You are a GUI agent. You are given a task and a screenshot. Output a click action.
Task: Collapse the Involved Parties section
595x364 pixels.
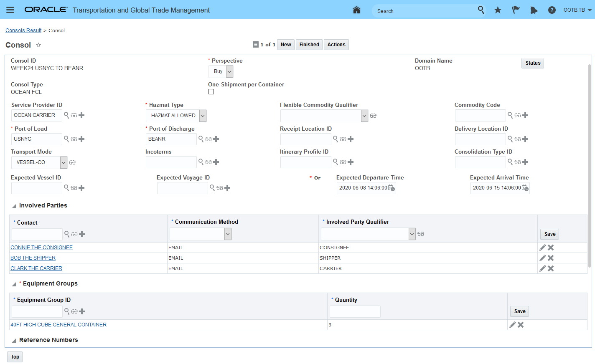14,206
